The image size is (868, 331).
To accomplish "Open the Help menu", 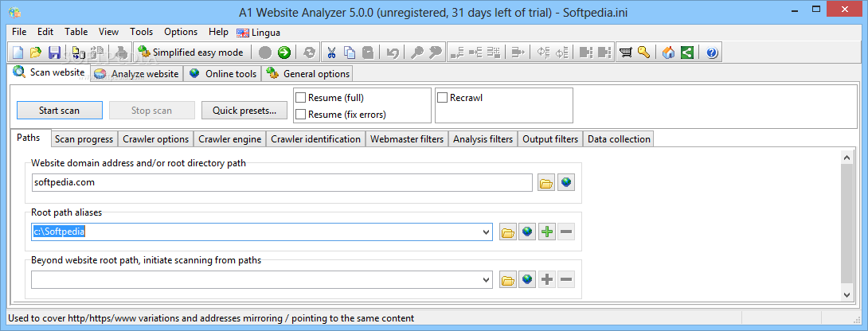I will (x=218, y=32).
